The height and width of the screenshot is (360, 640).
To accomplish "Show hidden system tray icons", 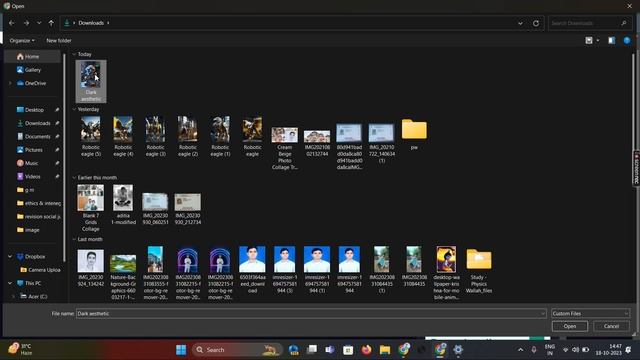I will 520,350.
